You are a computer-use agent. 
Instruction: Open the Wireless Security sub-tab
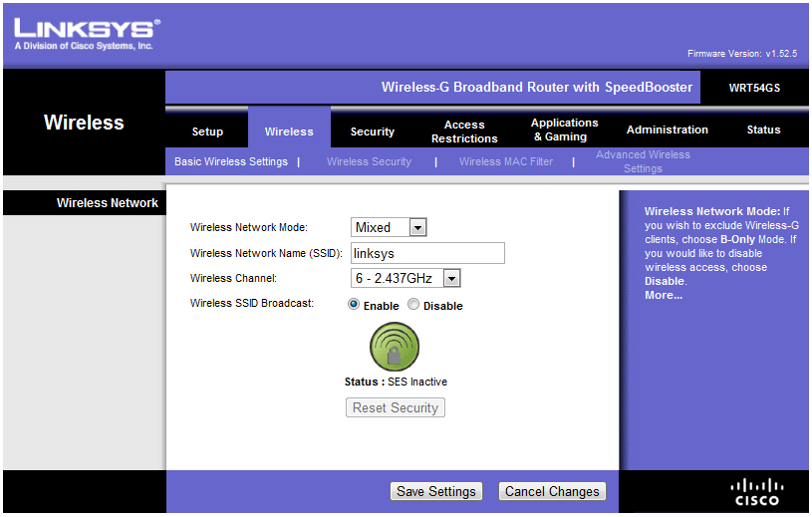369,161
